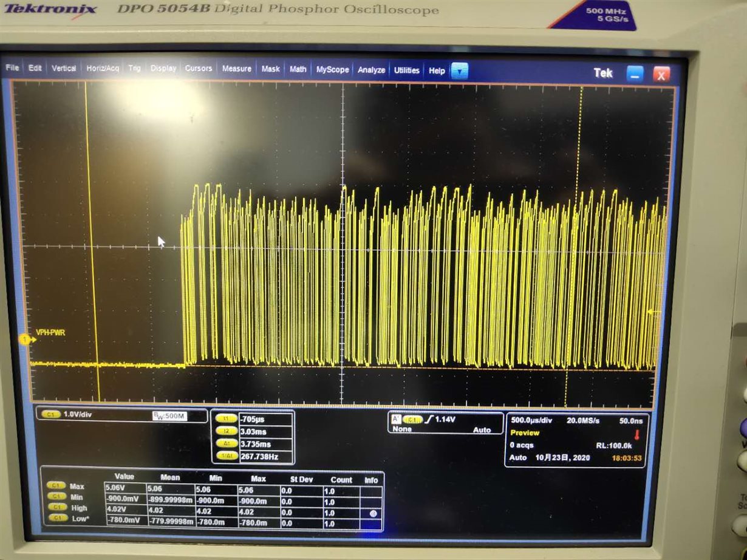Click the 50.0ns resolution readout
The width and height of the screenshot is (747, 560).
pos(630,421)
